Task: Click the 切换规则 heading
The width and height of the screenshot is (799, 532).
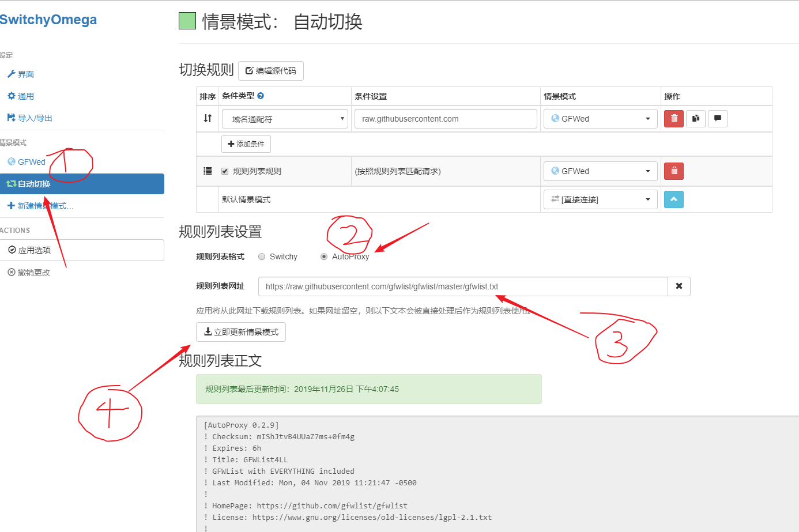Action: pyautogui.click(x=206, y=70)
